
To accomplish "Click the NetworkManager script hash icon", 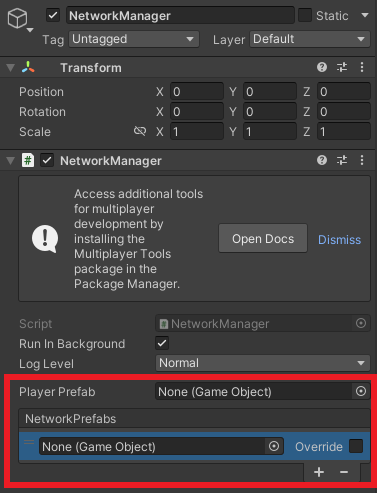I will pyautogui.click(x=28, y=160).
